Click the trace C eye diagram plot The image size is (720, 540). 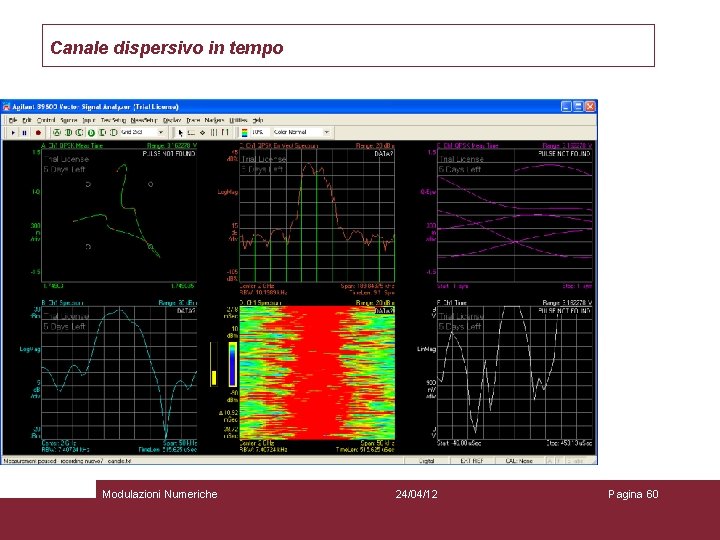click(x=515, y=215)
